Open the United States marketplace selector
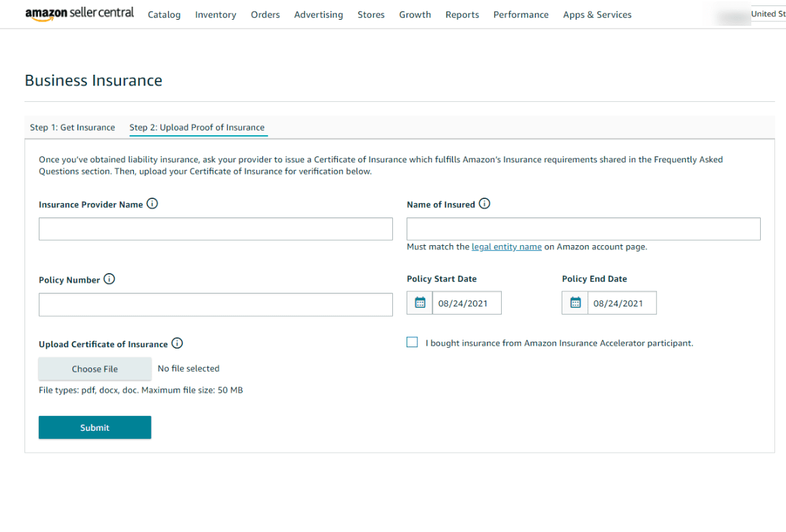This screenshot has height=532, width=786. [768, 14]
